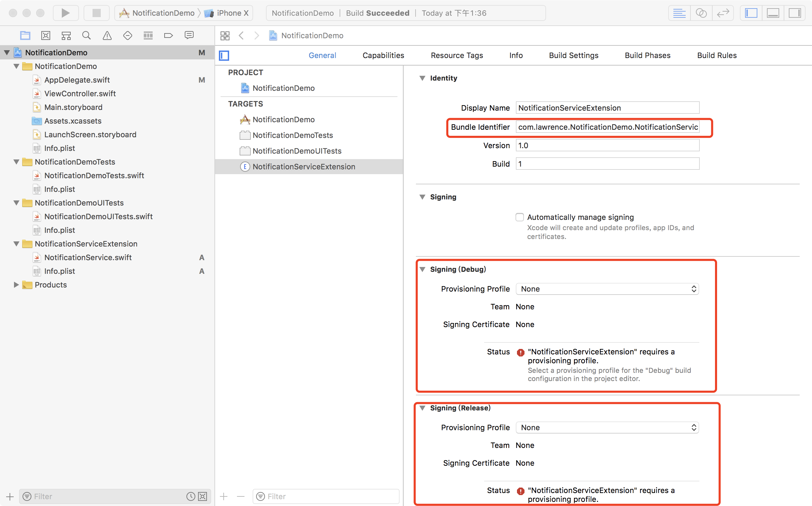
Task: Show the Assistant editor
Action: click(701, 13)
